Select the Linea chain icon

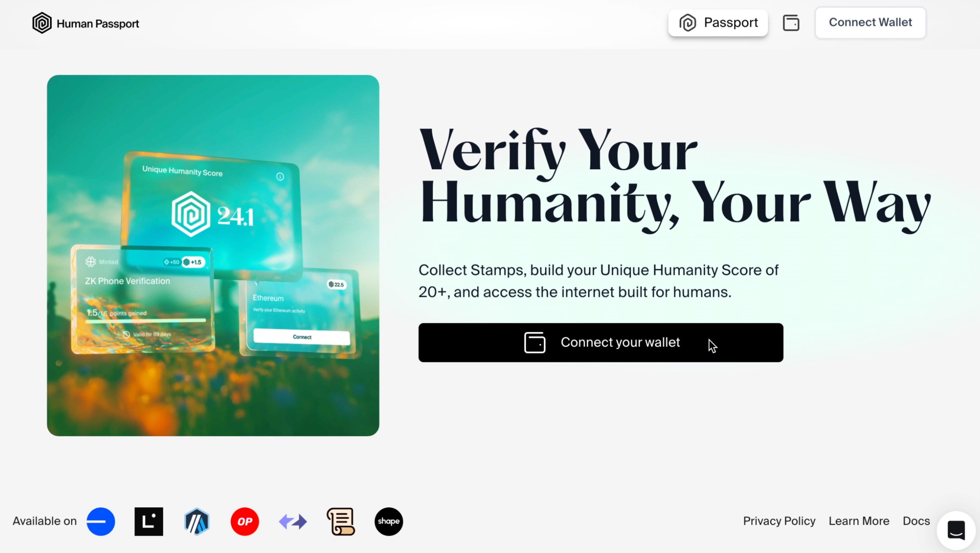pyautogui.click(x=149, y=521)
